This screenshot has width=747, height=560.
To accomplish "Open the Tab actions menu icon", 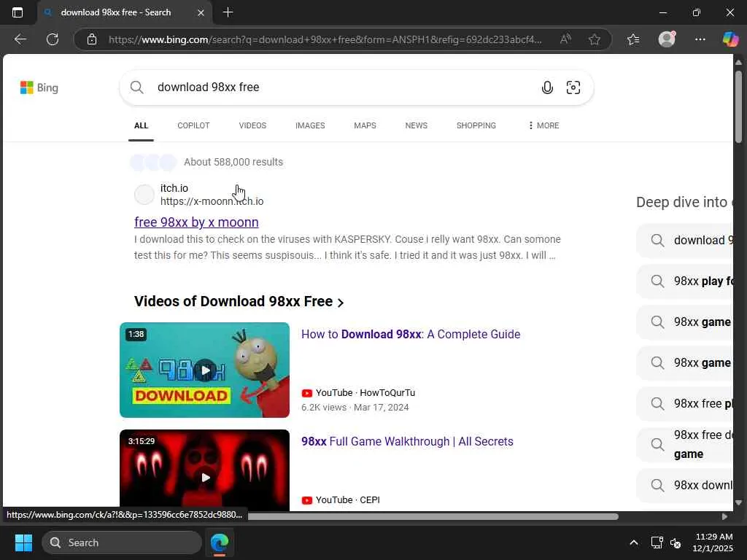I will click(x=18, y=12).
